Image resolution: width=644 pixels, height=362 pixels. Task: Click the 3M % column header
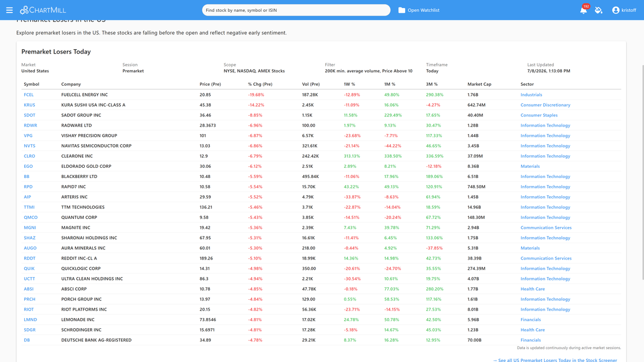click(x=432, y=84)
